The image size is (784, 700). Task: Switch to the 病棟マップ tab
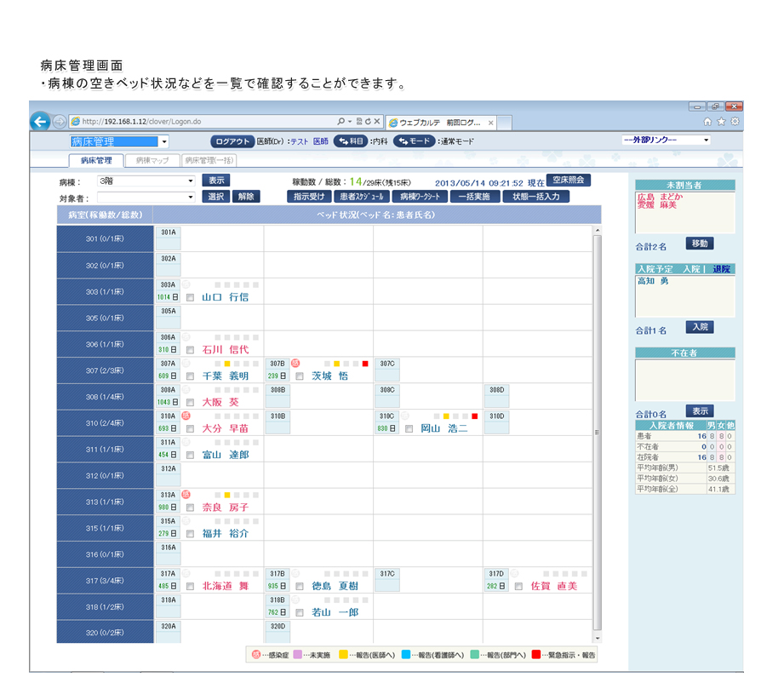coord(152,161)
